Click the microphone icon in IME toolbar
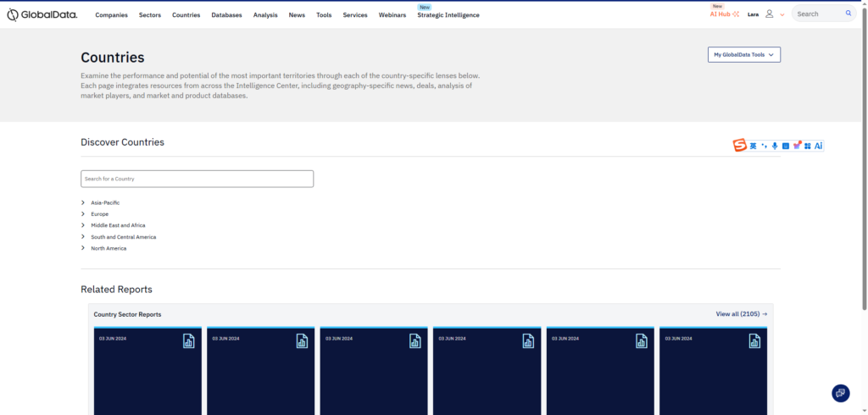 click(775, 146)
